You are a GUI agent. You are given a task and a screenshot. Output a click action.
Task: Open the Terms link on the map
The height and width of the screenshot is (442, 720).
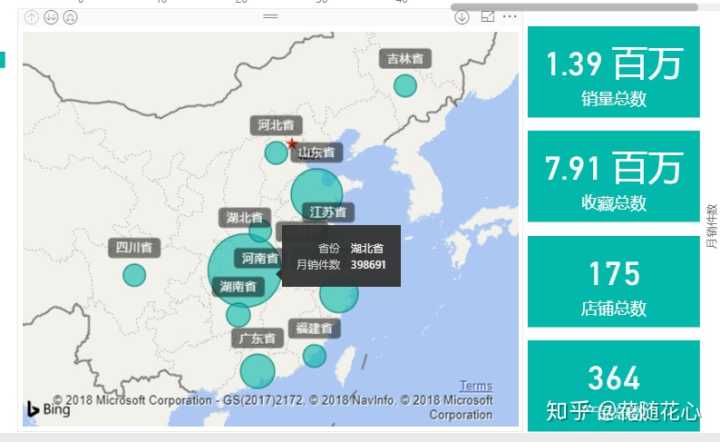(476, 386)
